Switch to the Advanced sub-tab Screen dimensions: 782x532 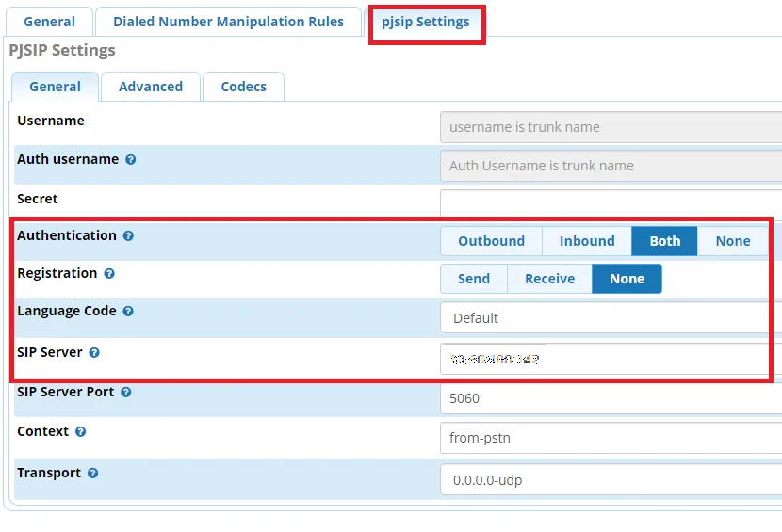[x=151, y=87]
